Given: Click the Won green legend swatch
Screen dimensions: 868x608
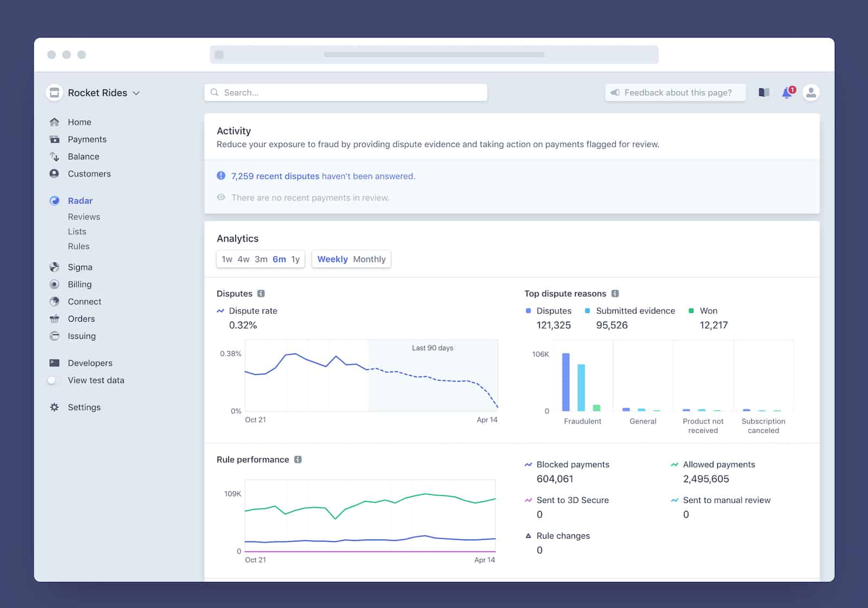Looking at the screenshot, I should click(691, 311).
